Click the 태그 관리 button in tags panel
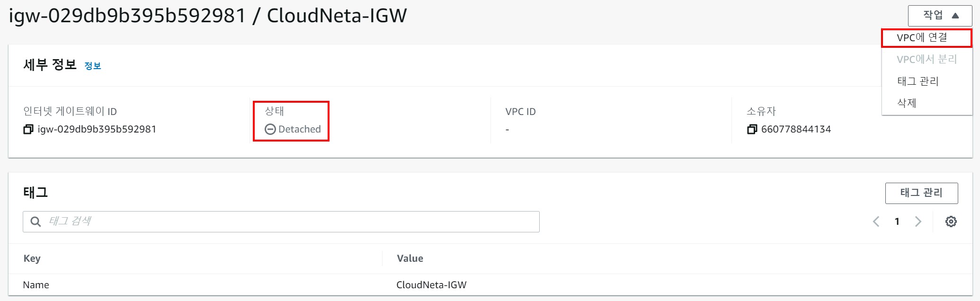The width and height of the screenshot is (980, 301). [921, 193]
